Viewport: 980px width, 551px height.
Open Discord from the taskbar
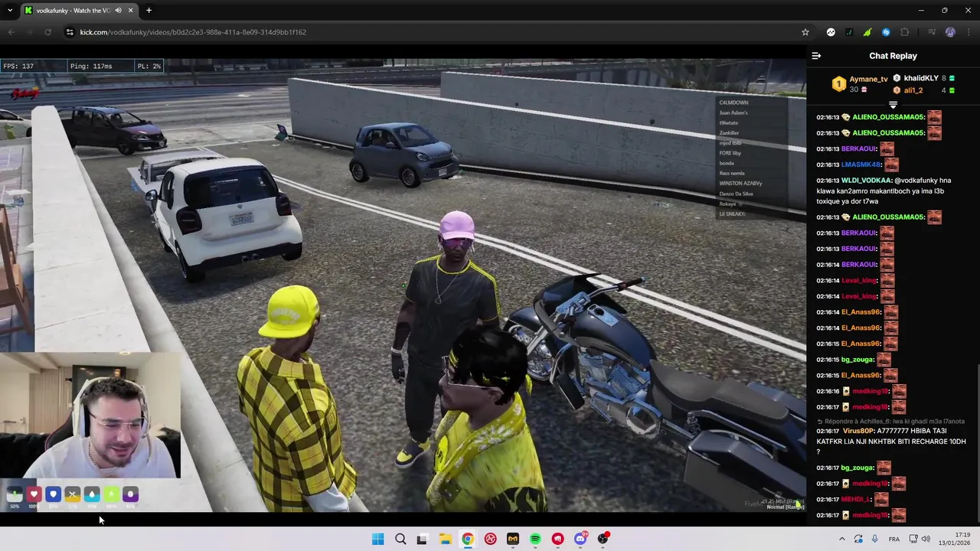tap(580, 540)
